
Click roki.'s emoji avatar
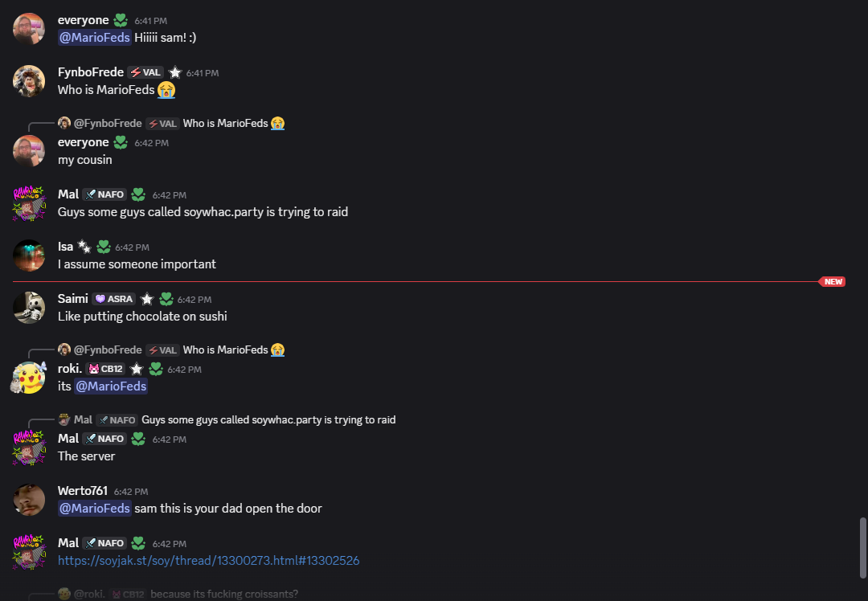(29, 378)
